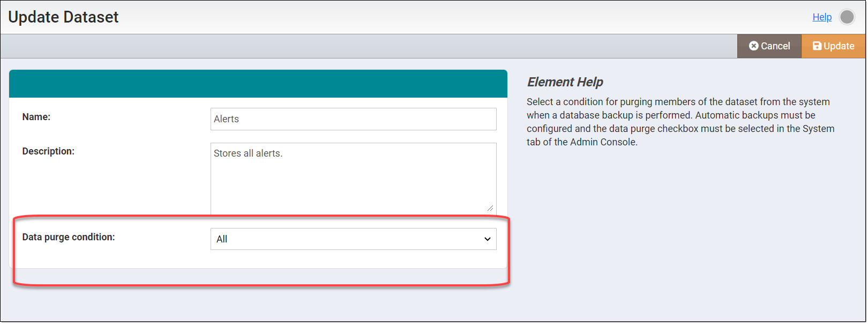Image resolution: width=868 pixels, height=324 pixels.
Task: Focus the Name field containing 'Alerts'
Action: pyautogui.click(x=353, y=119)
